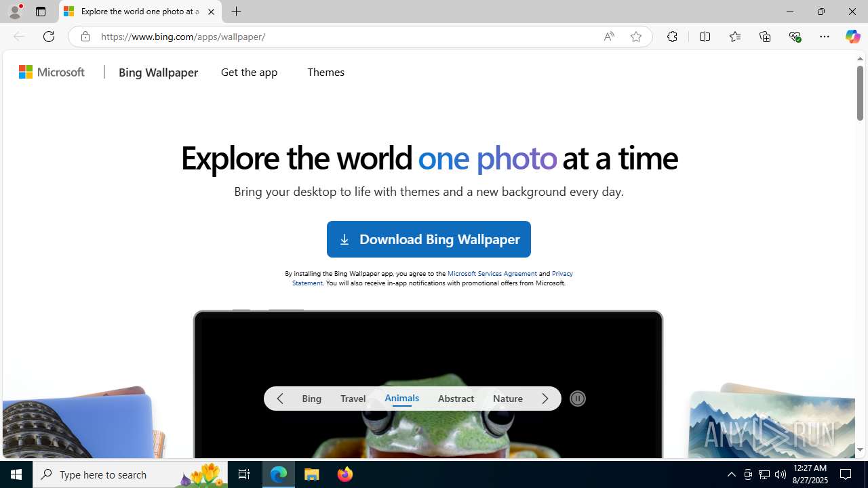Open the Action Center notifications
Viewport: 868px width, 488px height.
click(x=846, y=474)
